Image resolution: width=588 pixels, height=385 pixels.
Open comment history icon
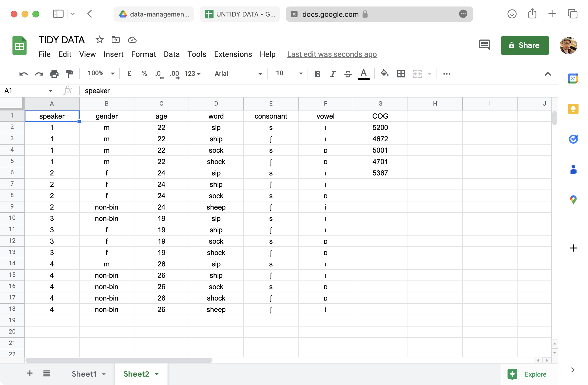click(484, 45)
